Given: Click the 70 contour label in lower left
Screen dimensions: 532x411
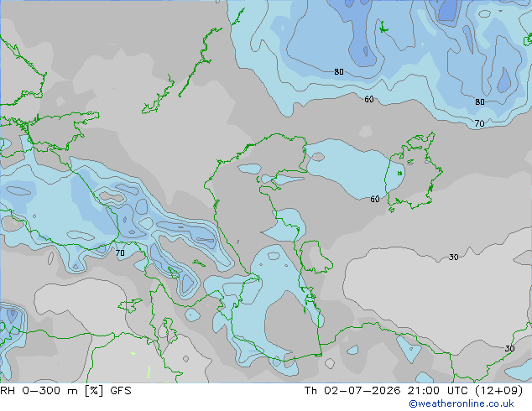Looking at the screenshot, I should coord(120,253).
